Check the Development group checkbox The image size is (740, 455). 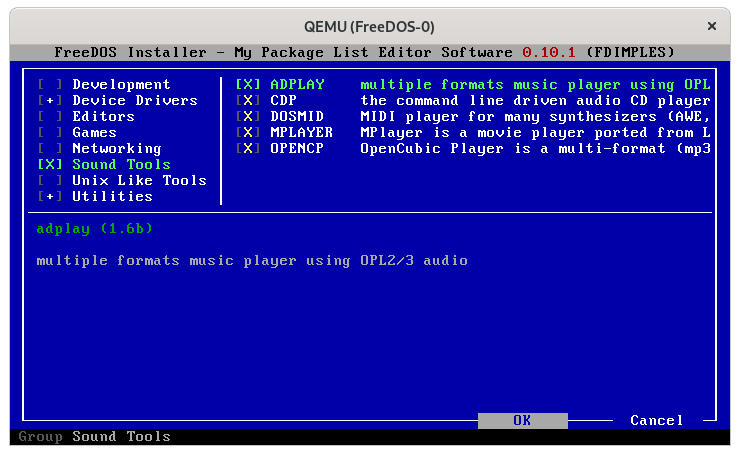tap(49, 85)
